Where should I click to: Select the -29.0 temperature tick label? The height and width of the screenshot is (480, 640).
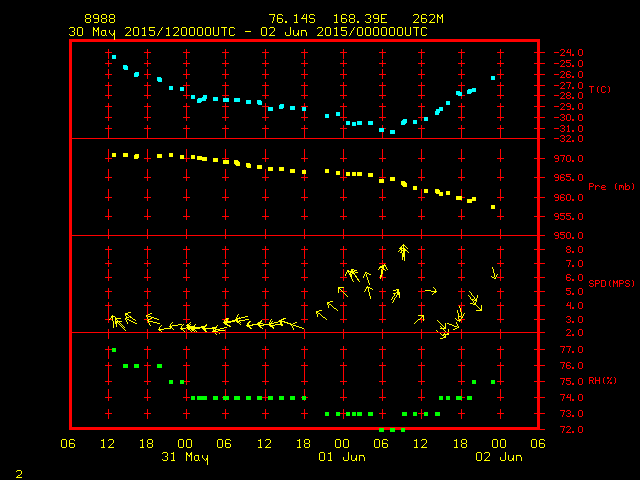click(x=569, y=107)
